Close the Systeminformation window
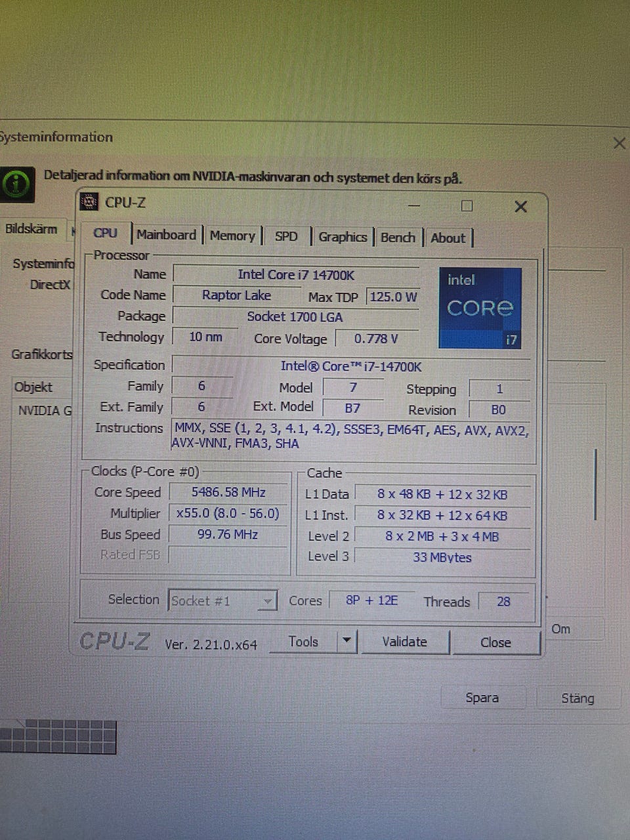Screen dimensions: 630x840 [x=619, y=143]
